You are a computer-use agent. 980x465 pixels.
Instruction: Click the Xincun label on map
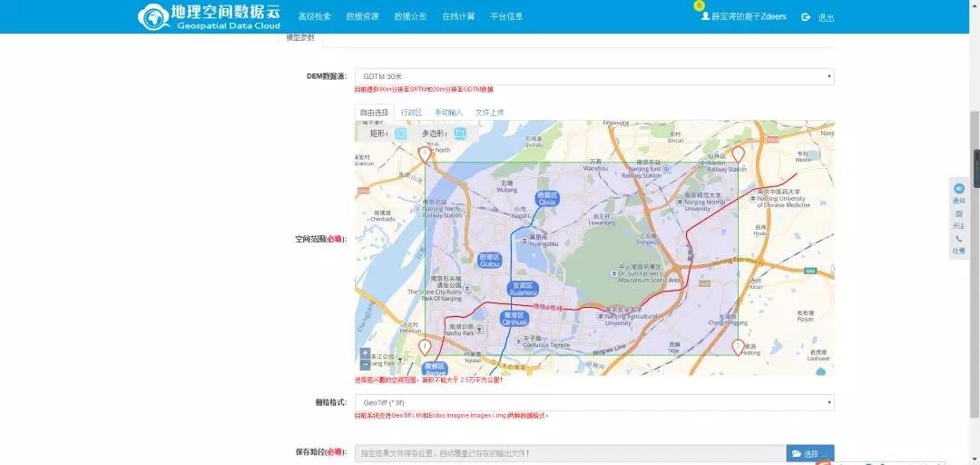pos(676,138)
